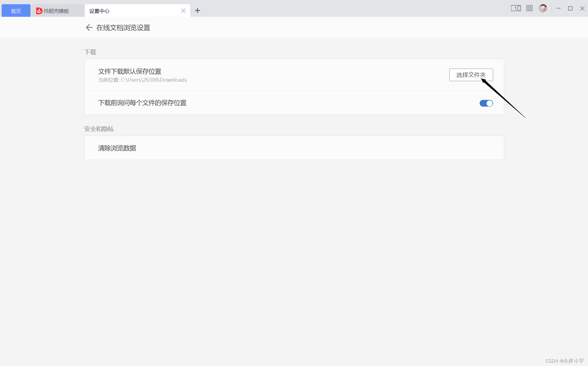Open a new tab with plus icon

197,11
